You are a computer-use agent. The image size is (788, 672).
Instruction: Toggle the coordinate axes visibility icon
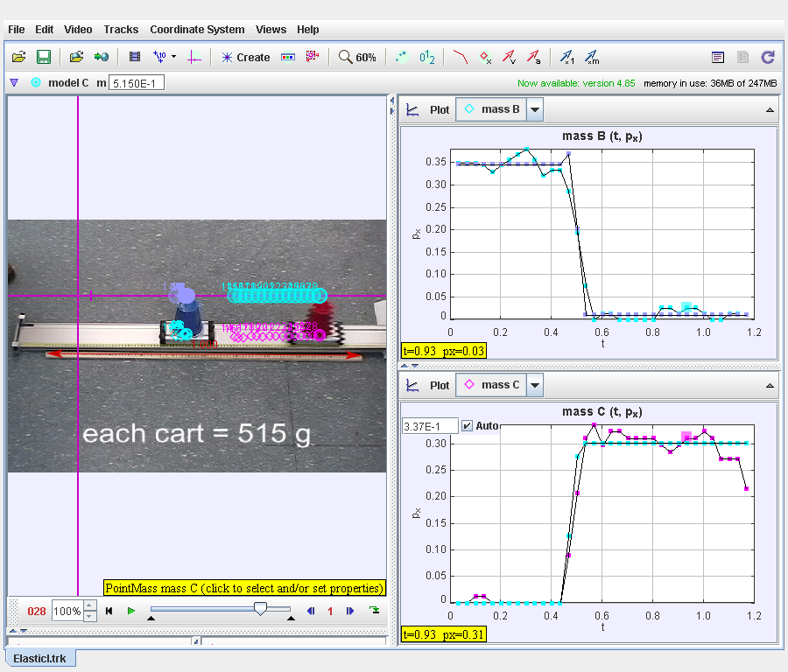(193, 57)
